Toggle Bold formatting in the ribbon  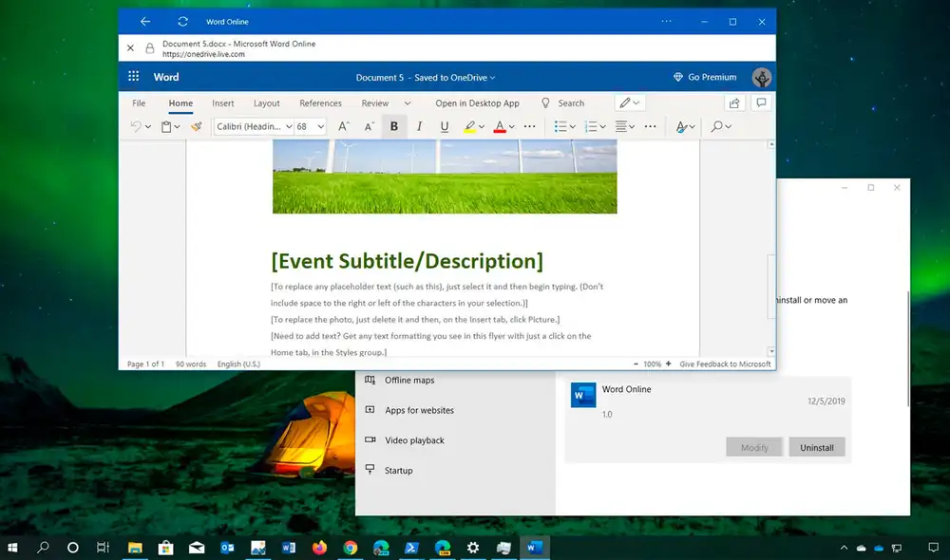point(393,126)
